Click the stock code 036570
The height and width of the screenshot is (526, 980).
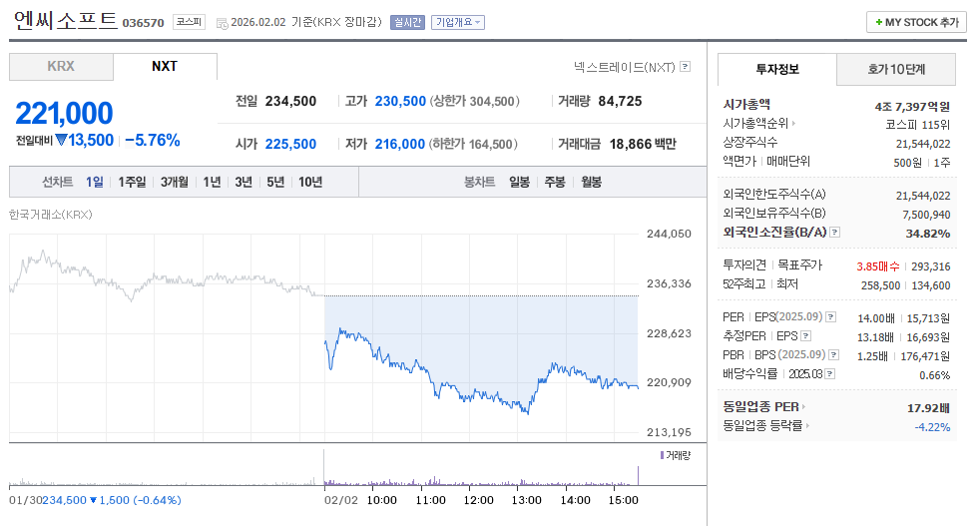pyautogui.click(x=143, y=23)
